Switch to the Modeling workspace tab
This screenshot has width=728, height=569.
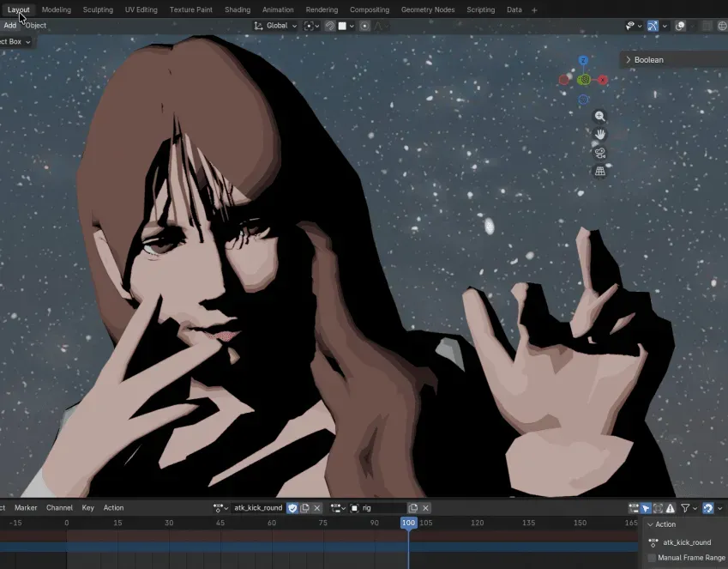click(57, 9)
